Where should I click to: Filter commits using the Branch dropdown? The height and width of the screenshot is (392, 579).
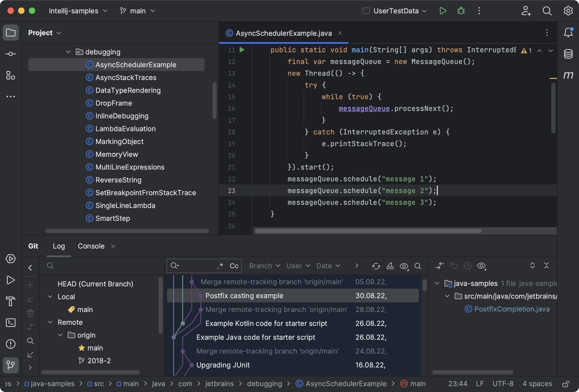[x=264, y=266]
